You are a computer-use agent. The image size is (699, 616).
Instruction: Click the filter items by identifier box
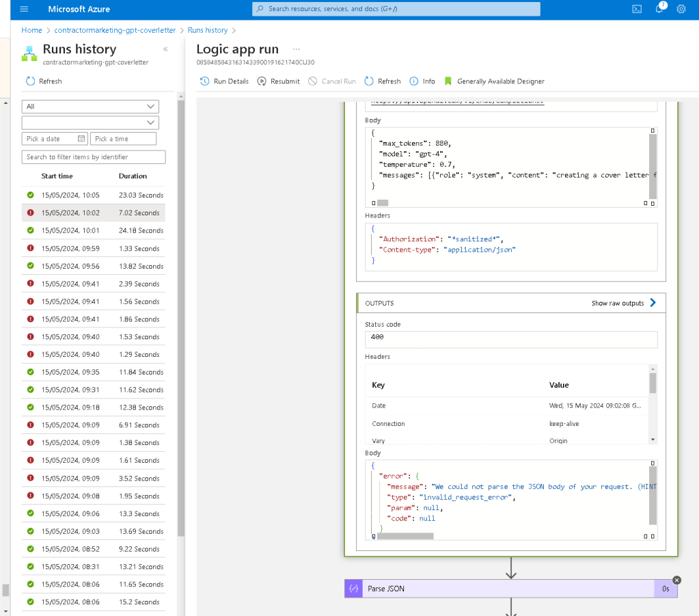(94, 157)
